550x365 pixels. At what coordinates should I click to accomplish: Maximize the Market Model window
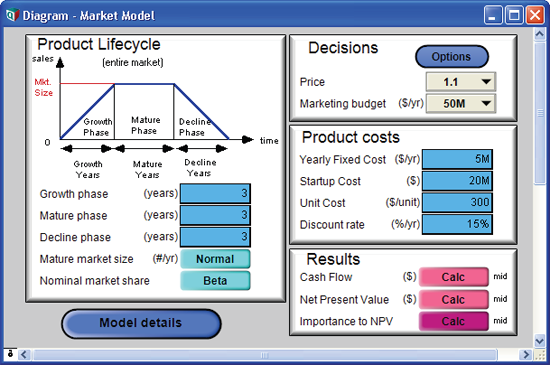(514, 15)
